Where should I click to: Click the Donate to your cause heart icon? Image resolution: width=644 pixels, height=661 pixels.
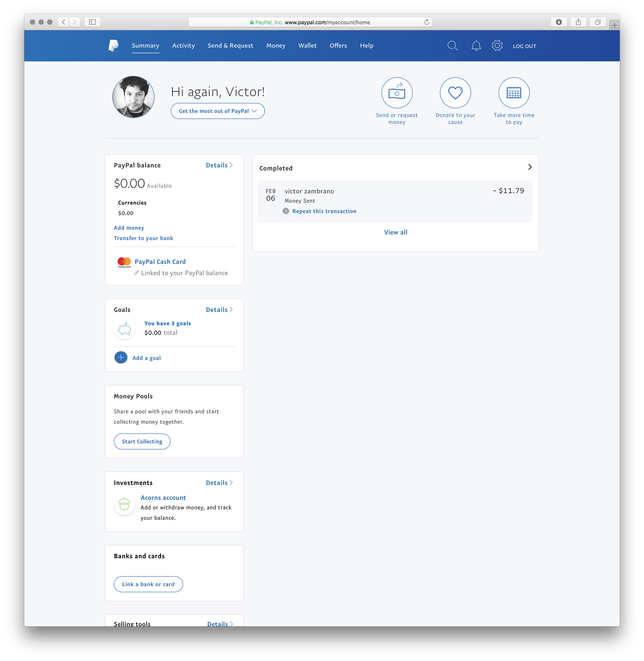point(455,93)
